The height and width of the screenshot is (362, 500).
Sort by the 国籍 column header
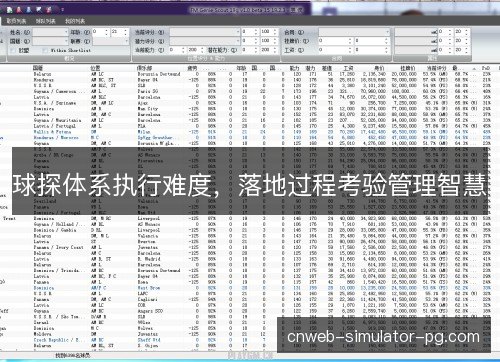[x=38, y=68]
